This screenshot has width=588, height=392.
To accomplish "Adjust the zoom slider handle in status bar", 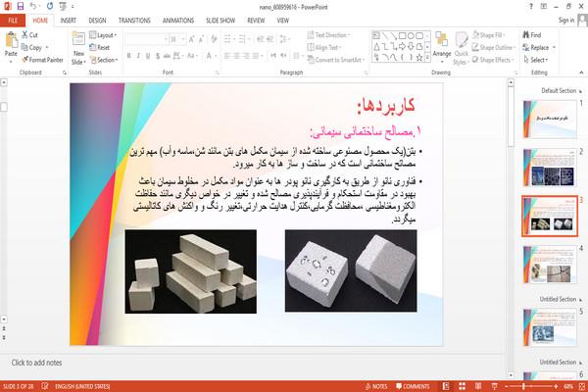I will tap(523, 386).
